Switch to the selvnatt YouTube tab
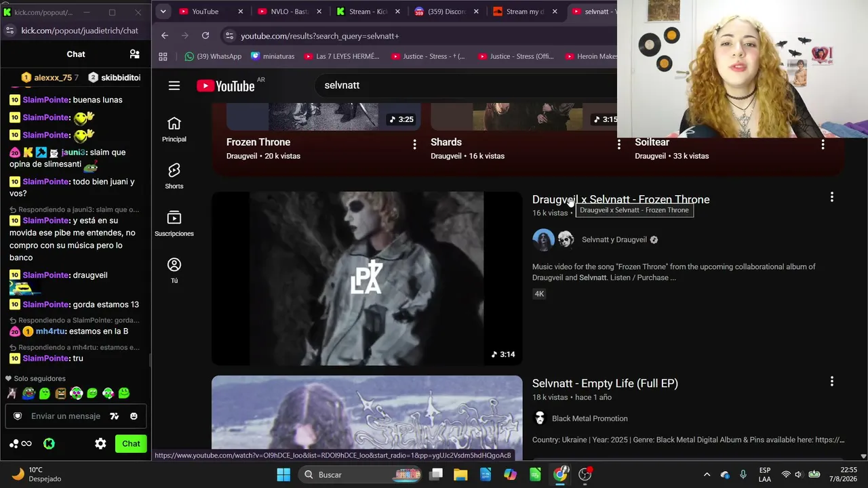This screenshot has width=868, height=488. [x=593, y=12]
